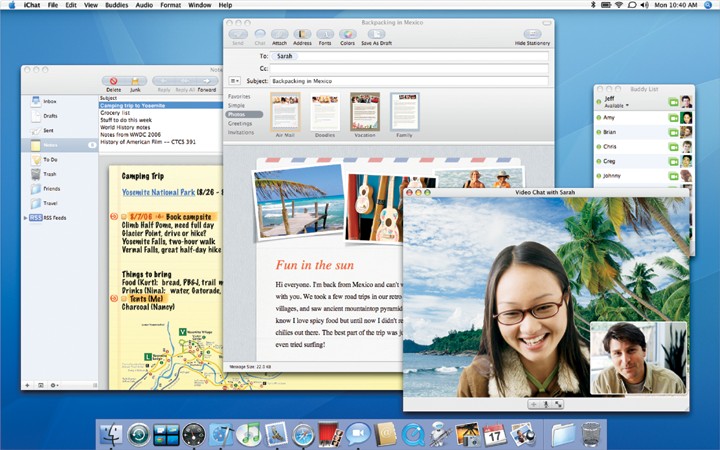Click the camera icon next to Chris
Screen dimensions: 720x450
click(x=673, y=147)
